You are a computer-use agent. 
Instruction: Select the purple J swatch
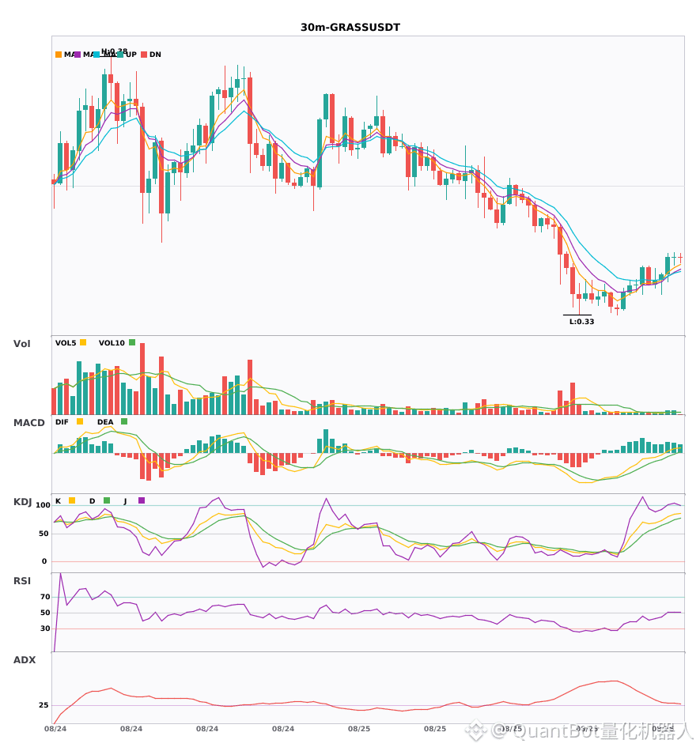point(142,500)
